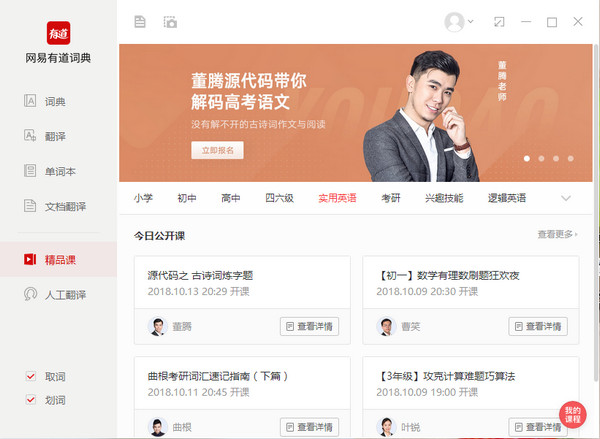Switch to the 四六级 category tab
Screen dimensions: 600x439
pyautogui.click(x=279, y=198)
